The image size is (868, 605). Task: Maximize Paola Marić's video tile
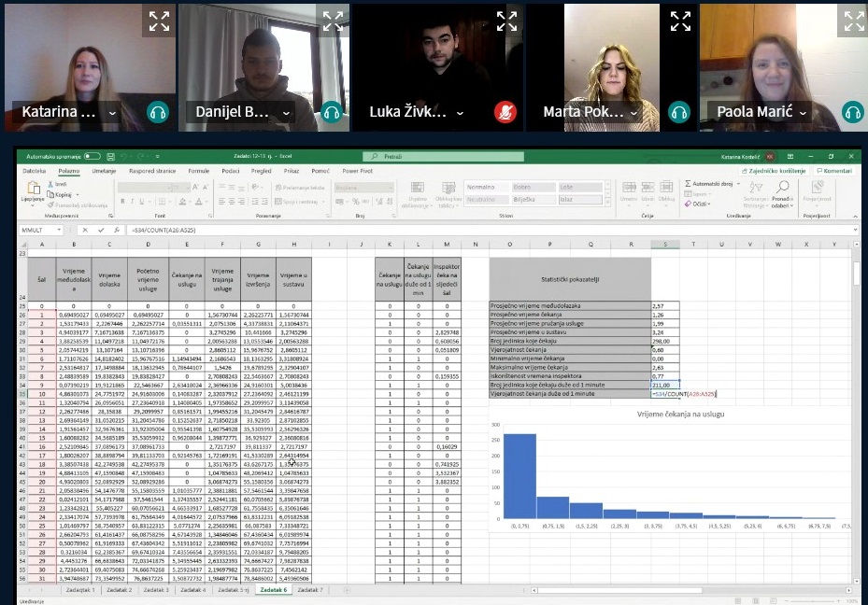click(854, 21)
